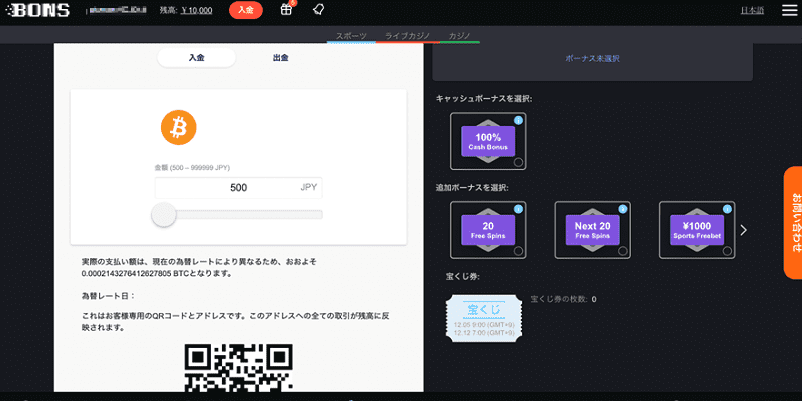
Task: Open the hamburger menu icon
Action: 789,10
